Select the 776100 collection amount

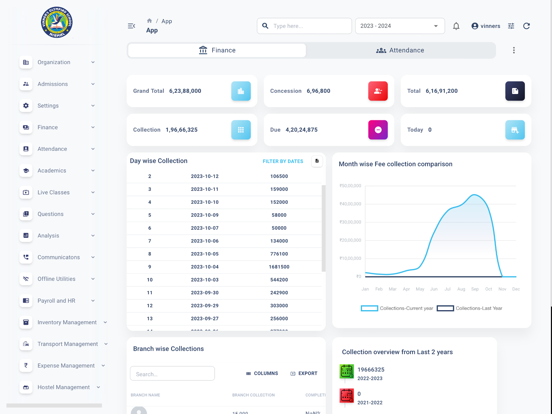tap(279, 254)
